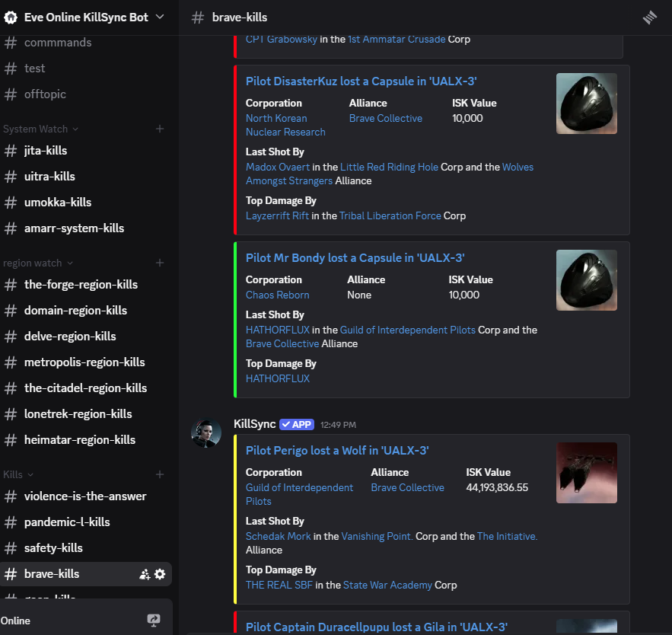
Task: Click the Eve Online KillSync Bot server icon
Action: 11,17
